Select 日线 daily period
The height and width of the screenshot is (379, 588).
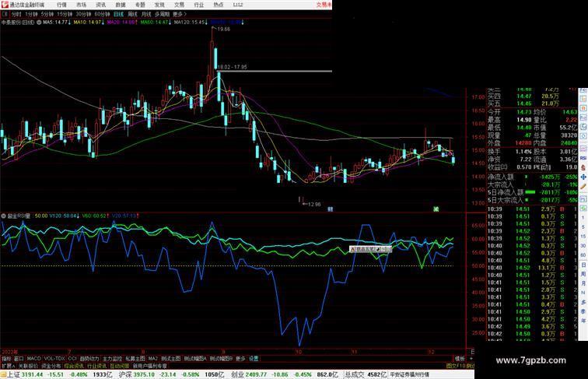(x=118, y=14)
